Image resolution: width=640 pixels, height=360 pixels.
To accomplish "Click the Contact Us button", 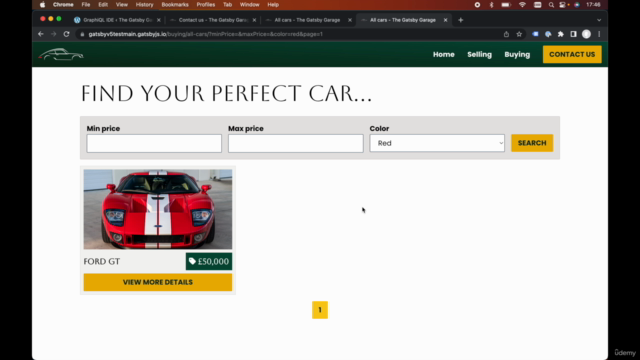I will pos(572,54).
